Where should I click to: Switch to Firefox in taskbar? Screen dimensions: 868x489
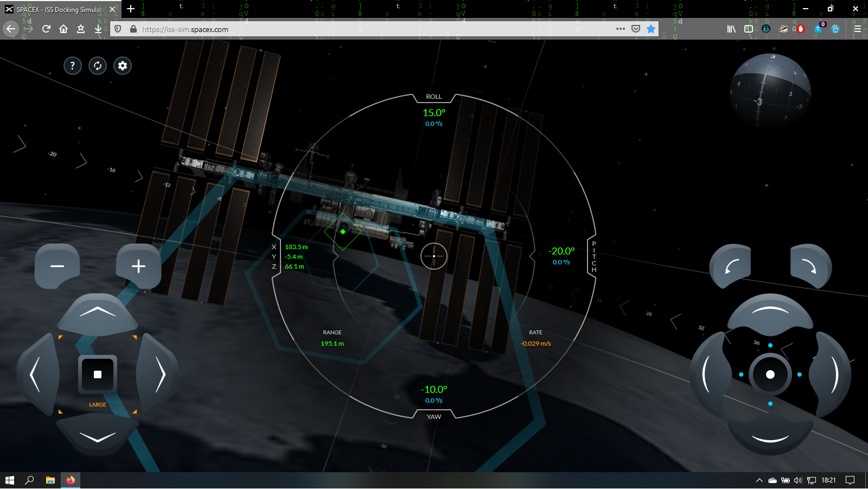[x=71, y=480]
